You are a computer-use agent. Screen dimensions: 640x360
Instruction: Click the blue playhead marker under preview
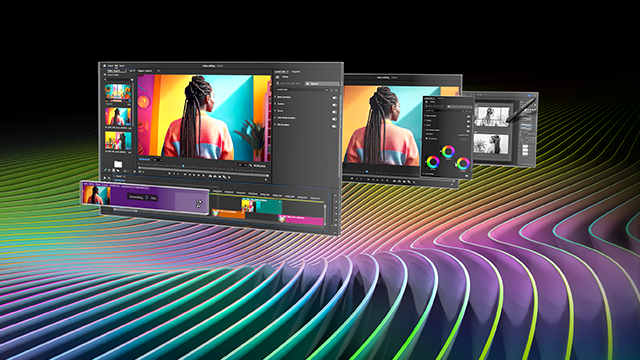(x=183, y=166)
